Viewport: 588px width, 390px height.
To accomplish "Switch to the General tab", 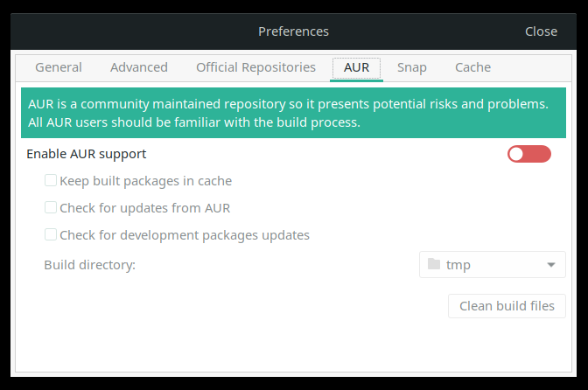I will 59,67.
